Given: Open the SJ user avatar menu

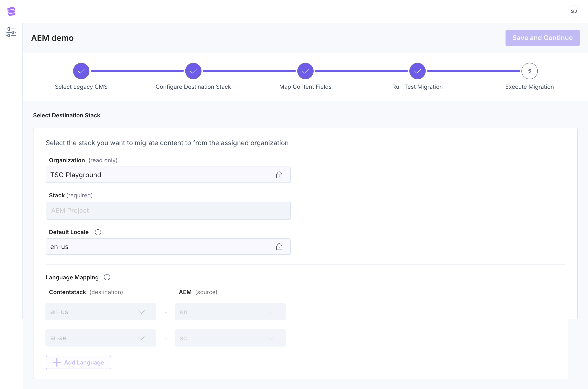Looking at the screenshot, I should pos(574,11).
